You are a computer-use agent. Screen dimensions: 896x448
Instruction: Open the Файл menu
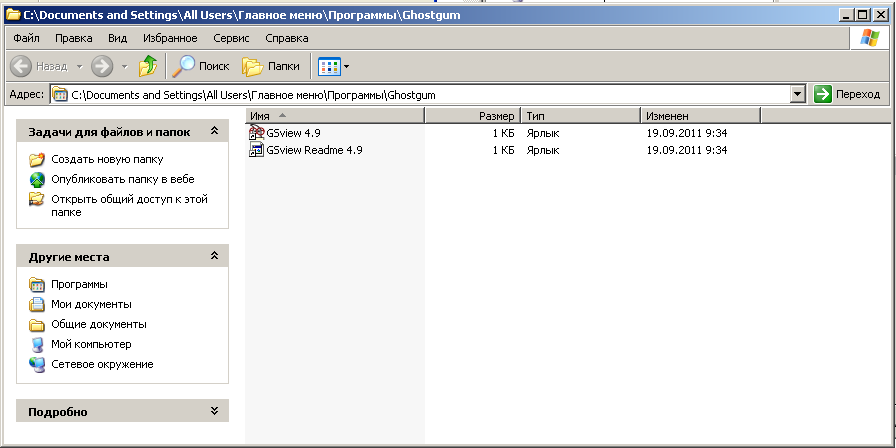[26, 38]
